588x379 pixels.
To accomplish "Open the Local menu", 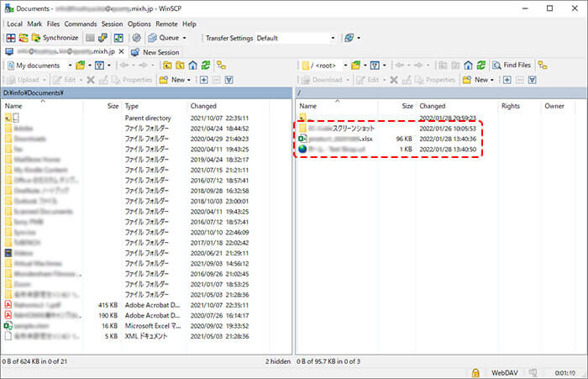I will 14,24.
